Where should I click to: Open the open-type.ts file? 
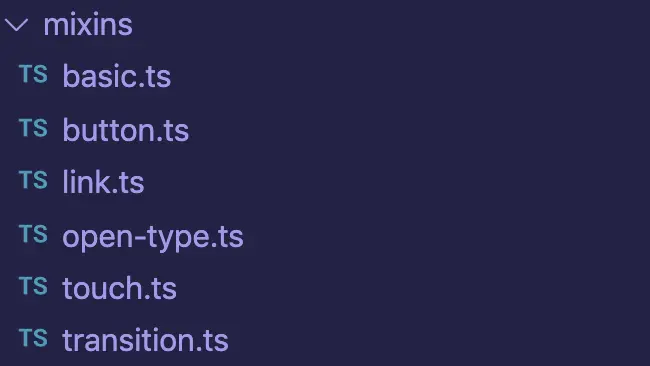(x=153, y=238)
